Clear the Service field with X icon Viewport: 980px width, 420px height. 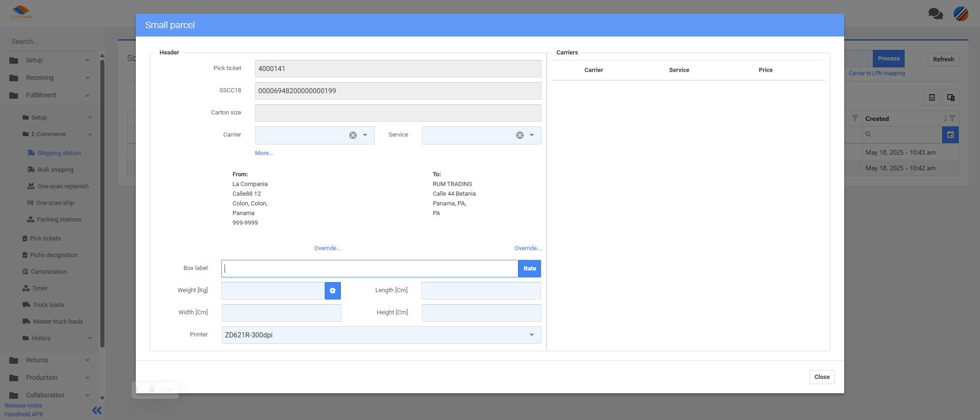coord(520,135)
